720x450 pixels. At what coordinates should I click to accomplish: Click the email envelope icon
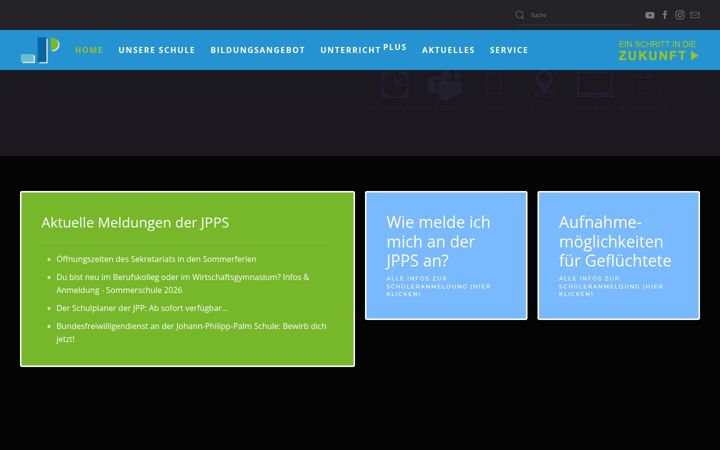click(695, 15)
